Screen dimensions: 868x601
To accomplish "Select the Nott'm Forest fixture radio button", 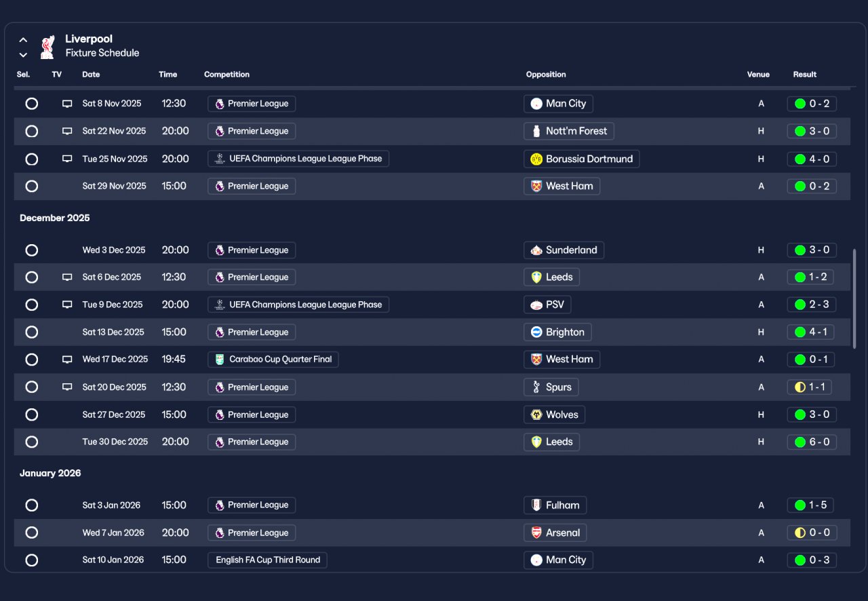I will (x=31, y=131).
